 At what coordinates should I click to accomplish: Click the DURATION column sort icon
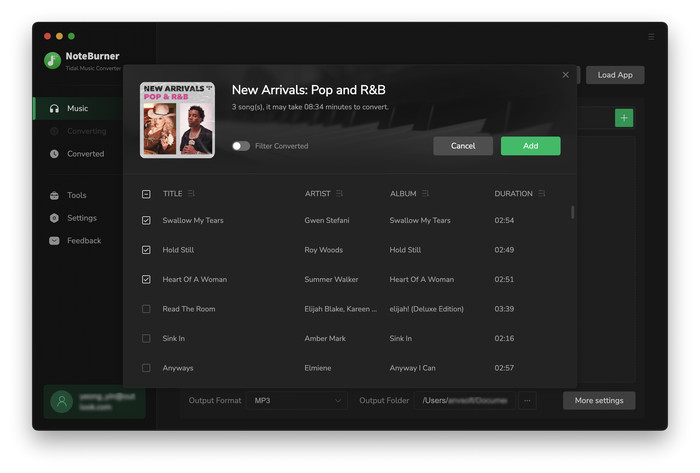(x=542, y=193)
